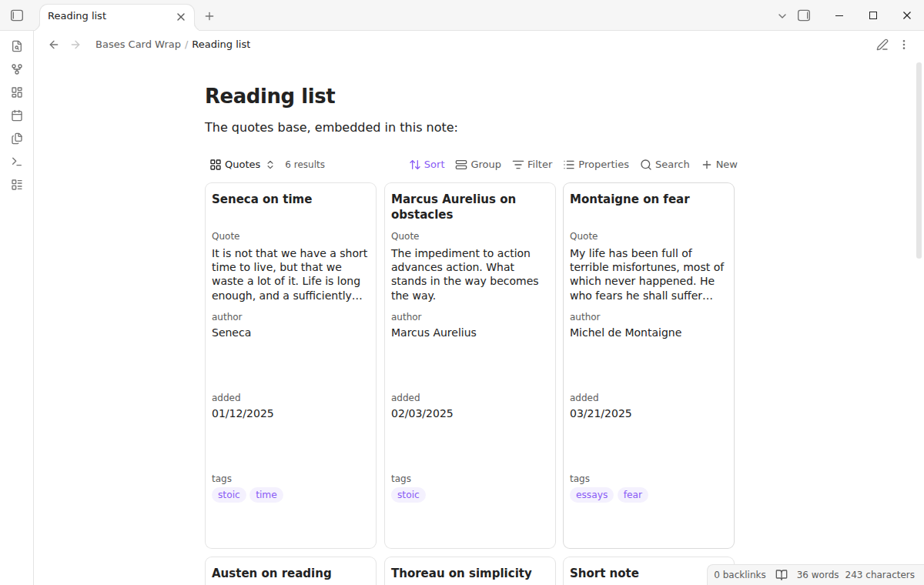The image size is (924, 585).
Task: Click added date 03/21/2025
Action: pyautogui.click(x=601, y=413)
